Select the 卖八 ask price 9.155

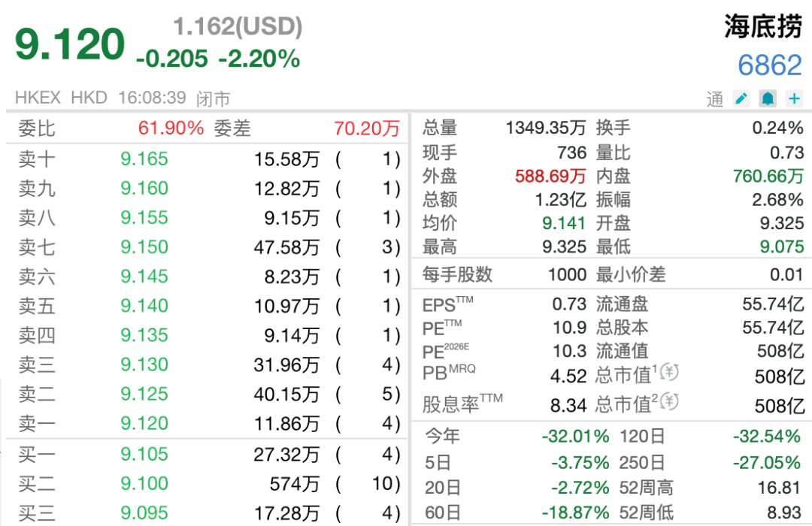[144, 217]
